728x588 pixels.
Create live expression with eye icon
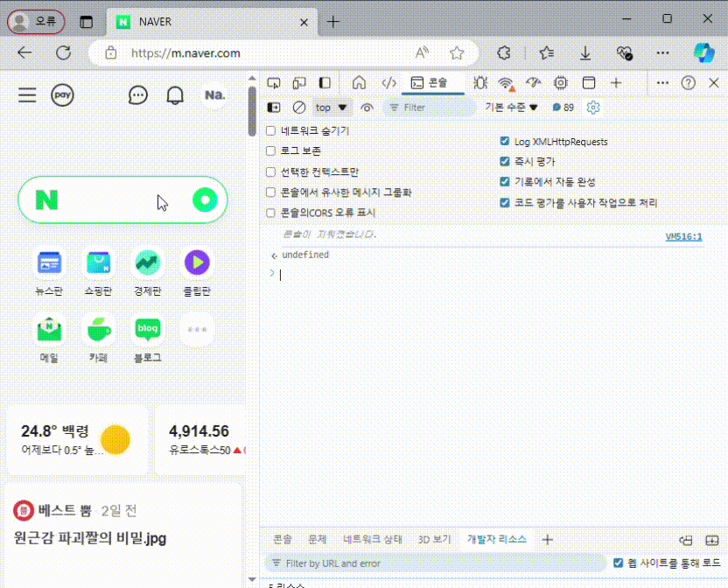pyautogui.click(x=367, y=108)
